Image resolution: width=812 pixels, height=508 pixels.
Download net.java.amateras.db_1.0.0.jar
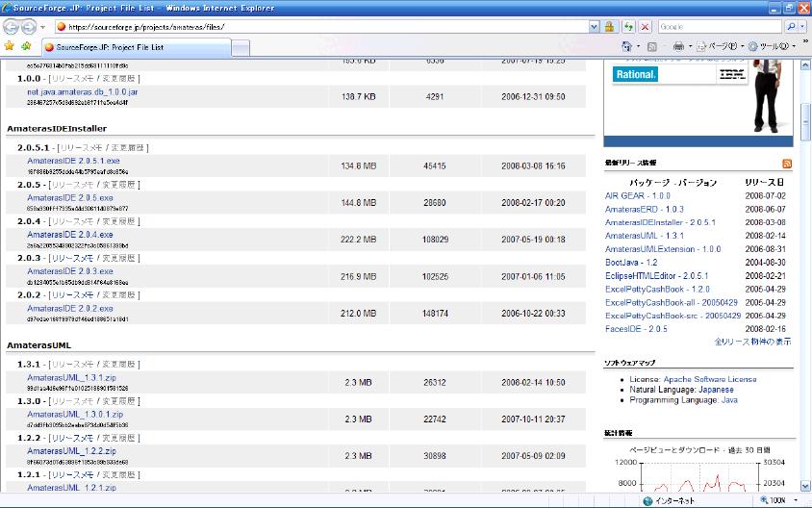pyautogui.click(x=83, y=91)
